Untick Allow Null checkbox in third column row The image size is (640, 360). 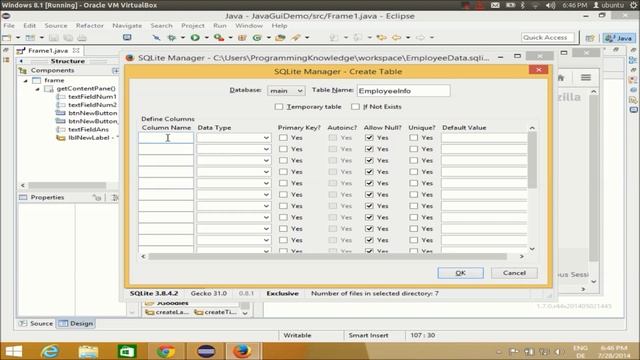coord(369,160)
